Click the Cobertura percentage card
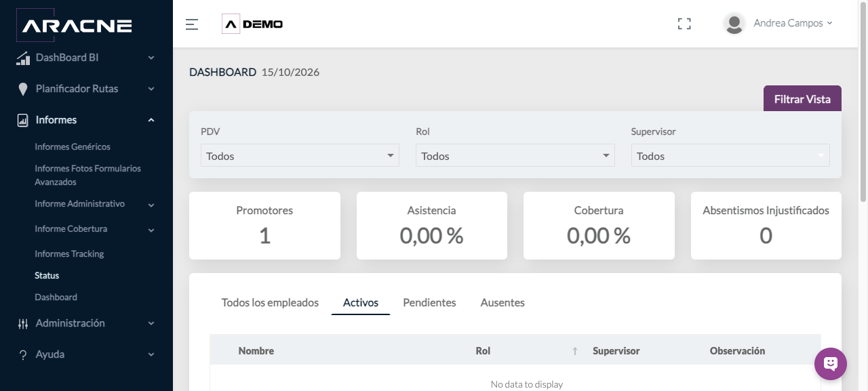Screen dimensions: 868x391 point(599,225)
